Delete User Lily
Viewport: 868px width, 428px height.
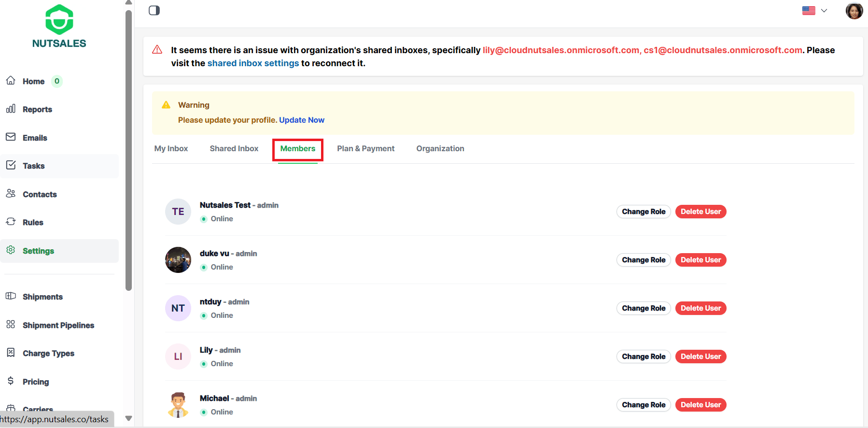(700, 357)
